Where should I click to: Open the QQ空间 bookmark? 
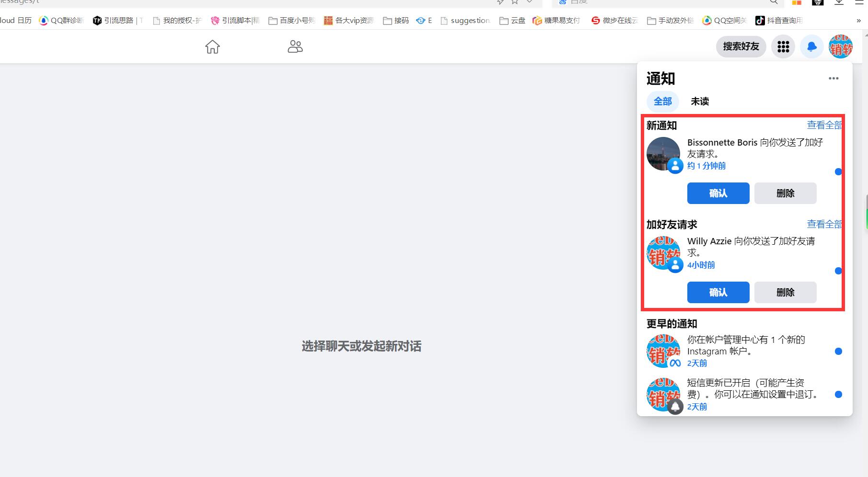[x=724, y=20]
